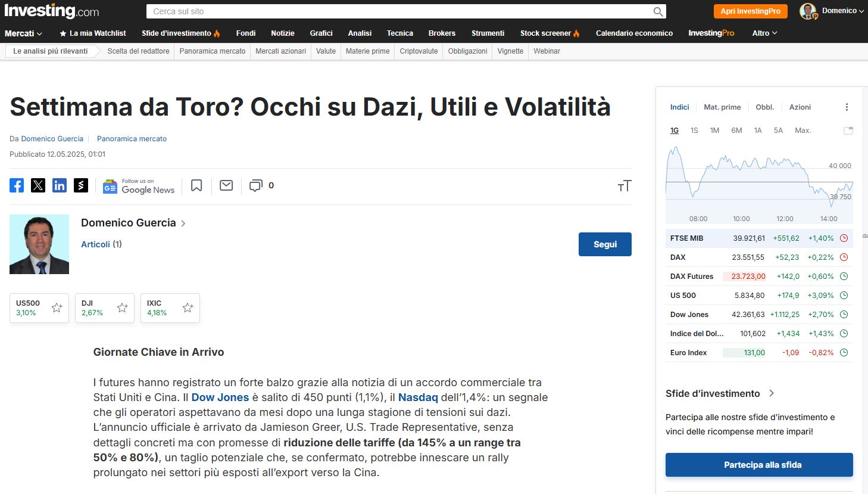Screen dimensions: 868x494
Task: Share article on LinkedIn
Action: [60, 185]
